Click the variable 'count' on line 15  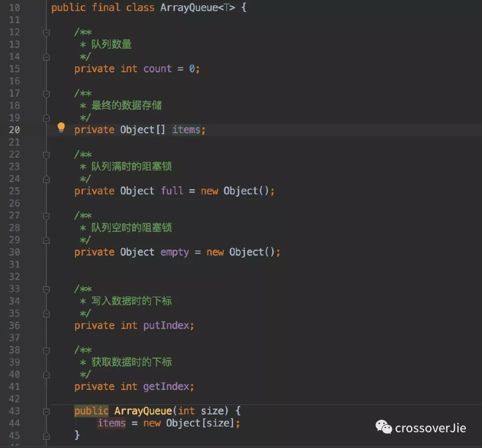click(x=158, y=69)
